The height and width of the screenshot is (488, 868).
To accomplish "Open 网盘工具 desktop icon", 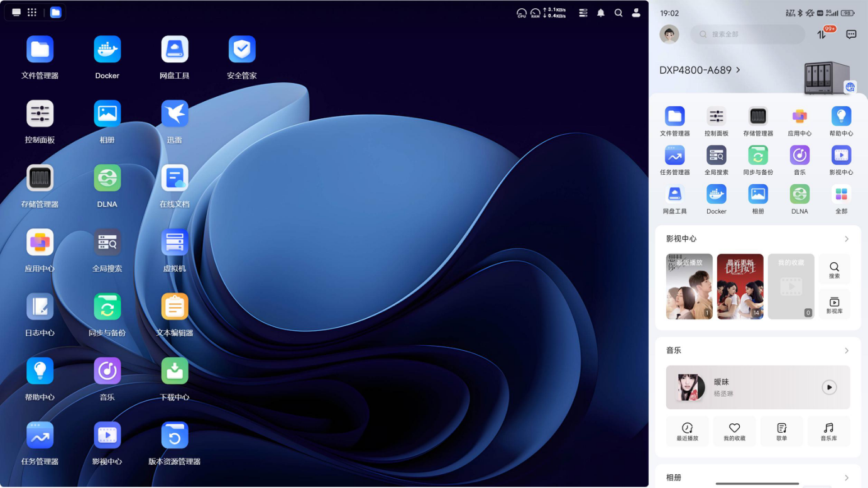I will [x=175, y=49].
